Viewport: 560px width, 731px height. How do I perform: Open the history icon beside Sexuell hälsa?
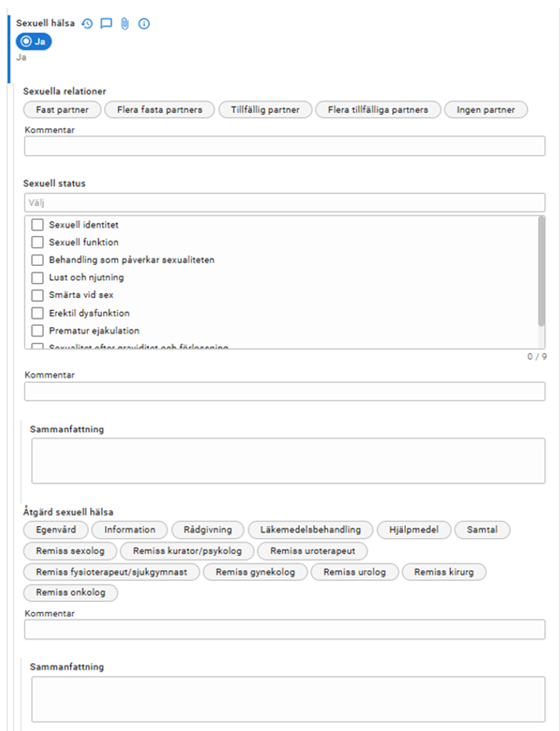pyautogui.click(x=87, y=24)
